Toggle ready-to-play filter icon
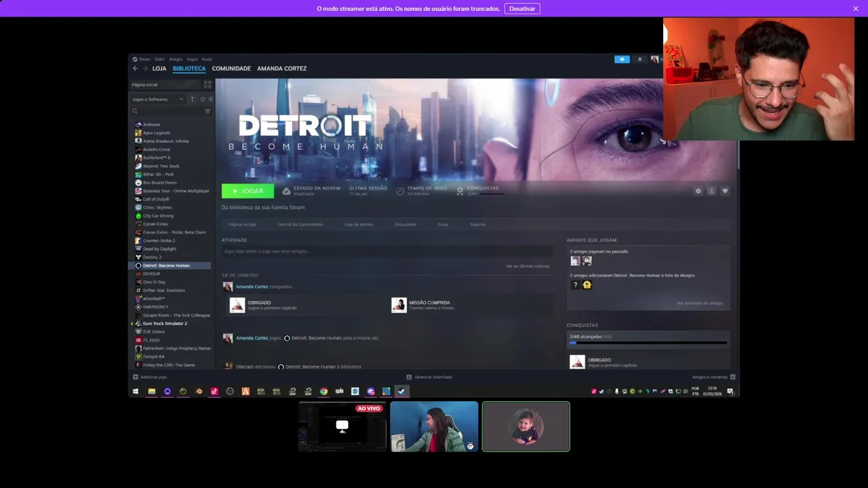 pyautogui.click(x=210, y=100)
